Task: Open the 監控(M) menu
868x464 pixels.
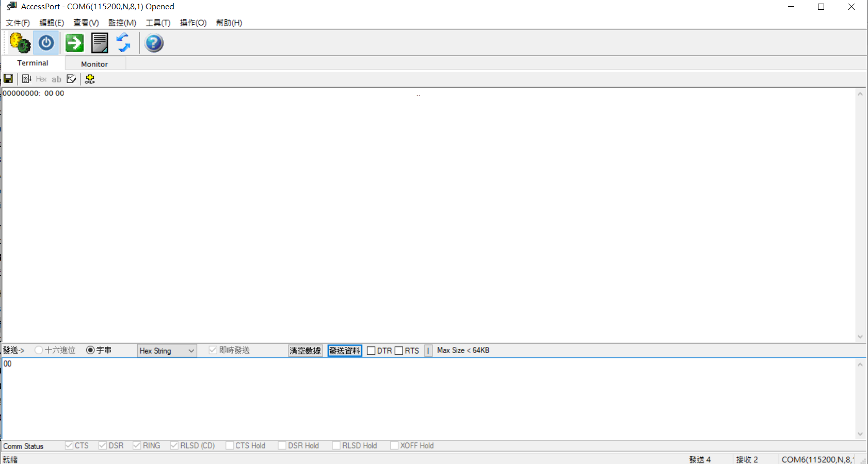Action: [122, 23]
